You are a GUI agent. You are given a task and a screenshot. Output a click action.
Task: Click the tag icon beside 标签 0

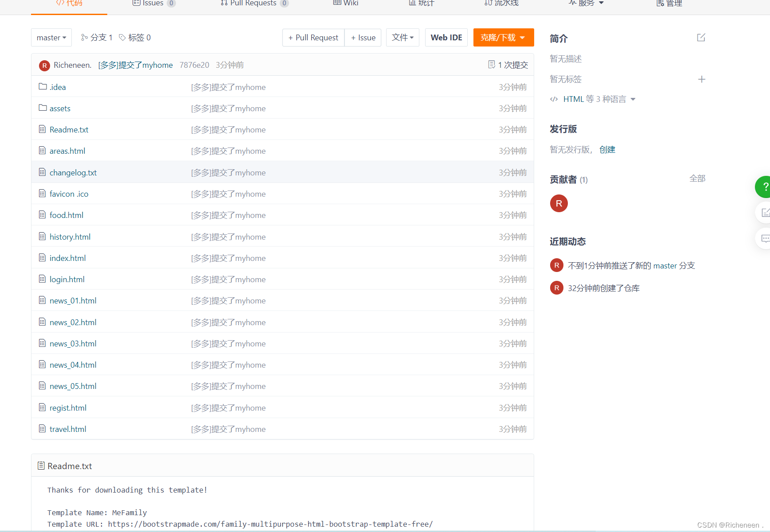pyautogui.click(x=122, y=38)
